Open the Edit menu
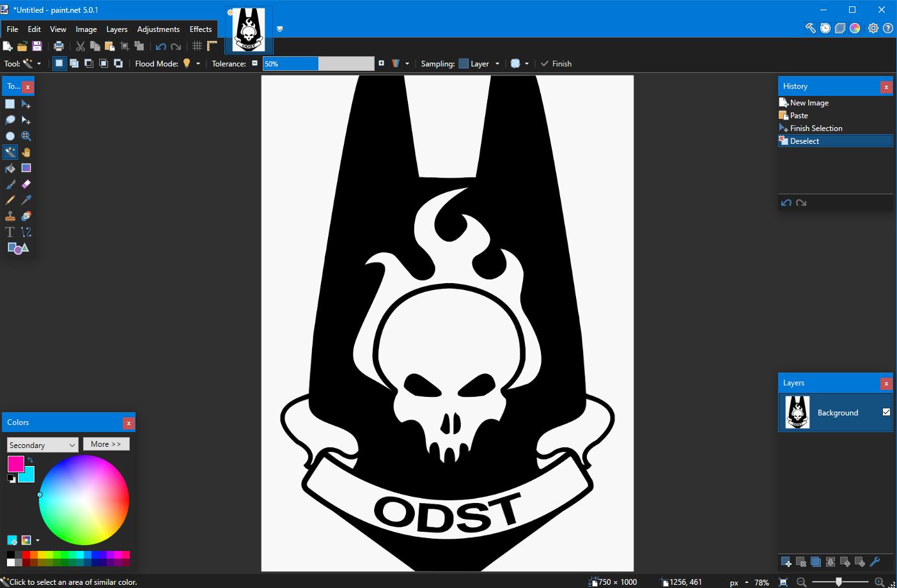Screen dimensions: 897x588 click(x=34, y=29)
